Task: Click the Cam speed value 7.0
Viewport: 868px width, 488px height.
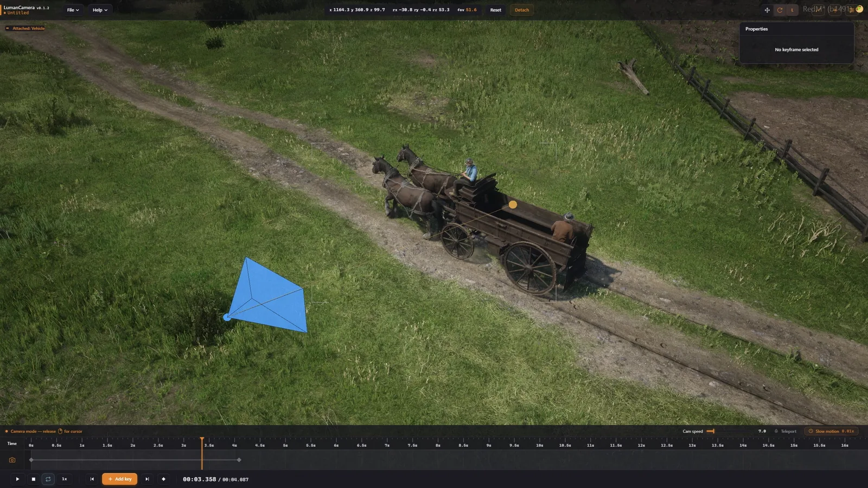Action: (762, 431)
